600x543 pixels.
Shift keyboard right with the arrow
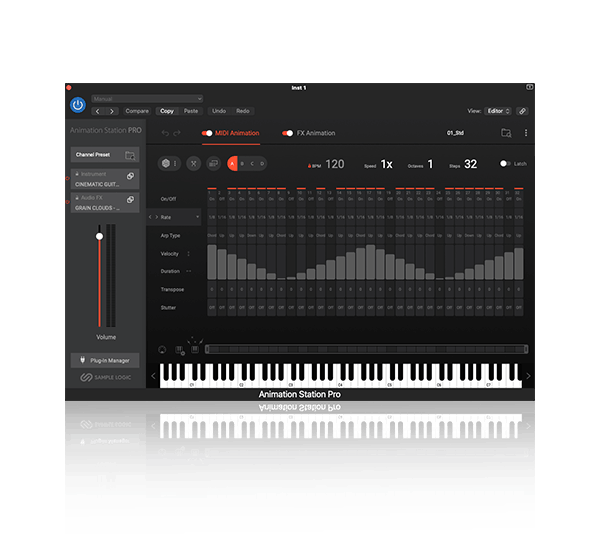528,376
